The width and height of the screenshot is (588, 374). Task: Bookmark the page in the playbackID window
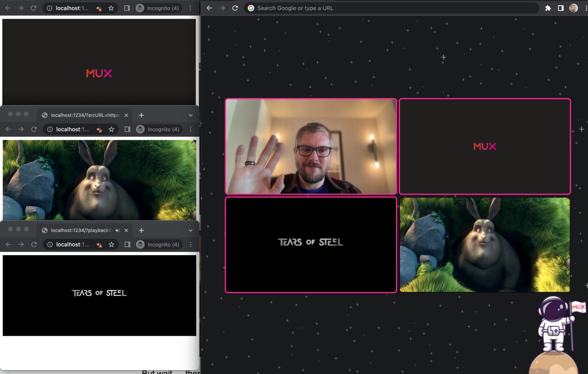(112, 245)
